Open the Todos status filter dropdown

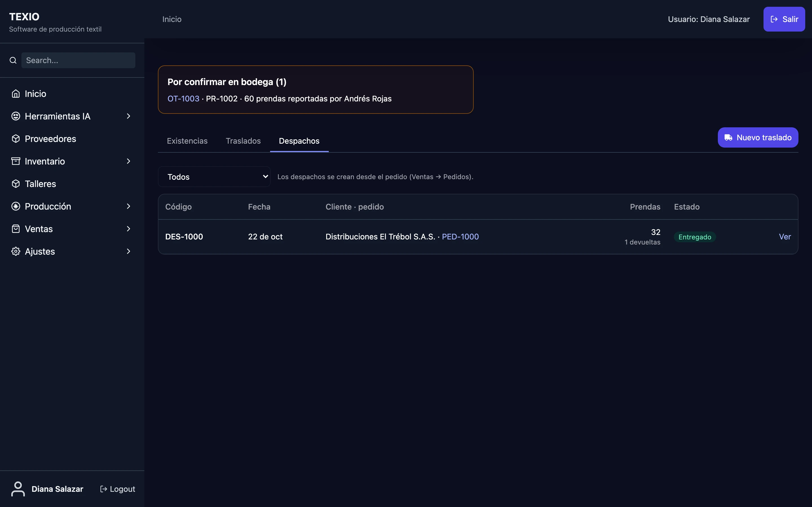[214, 177]
